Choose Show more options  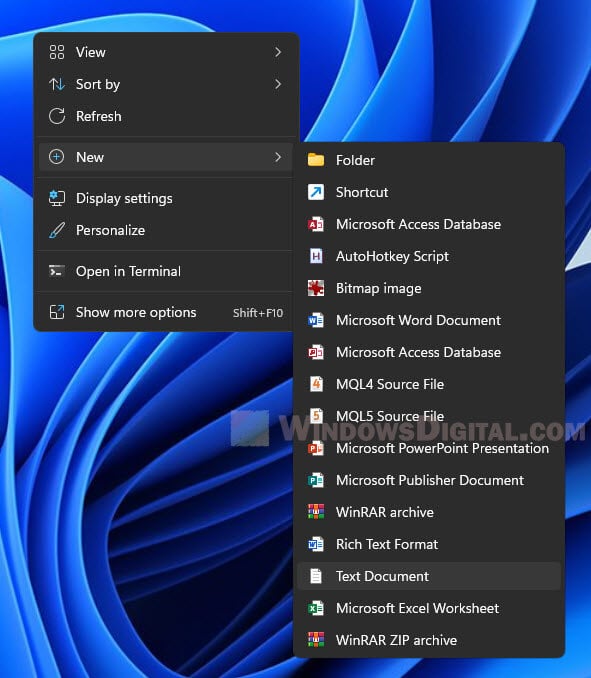click(166, 312)
